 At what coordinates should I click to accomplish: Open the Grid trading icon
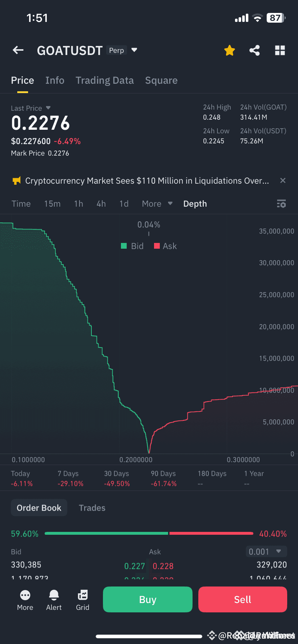click(x=83, y=600)
